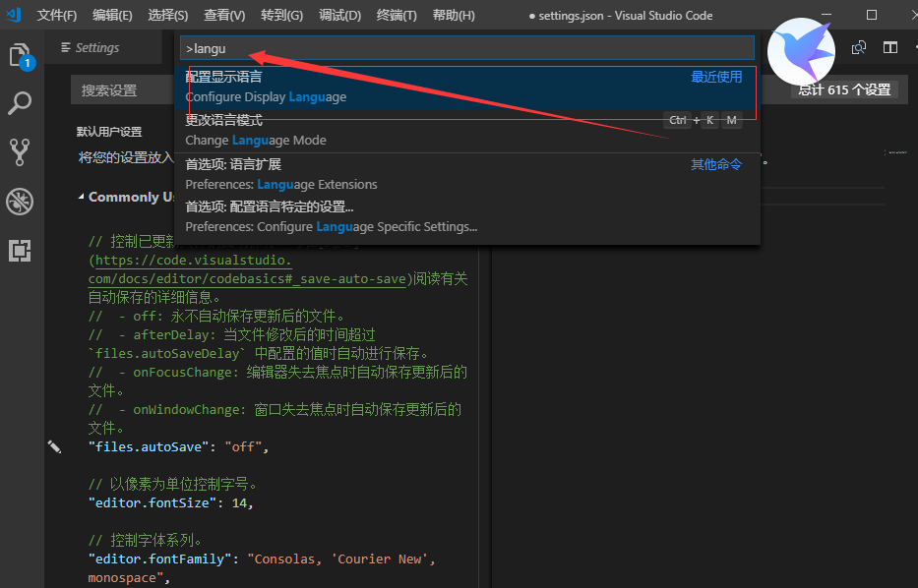The height and width of the screenshot is (588, 918).
Task: Click the "editor.fontSize" setting key
Action: [153, 503]
